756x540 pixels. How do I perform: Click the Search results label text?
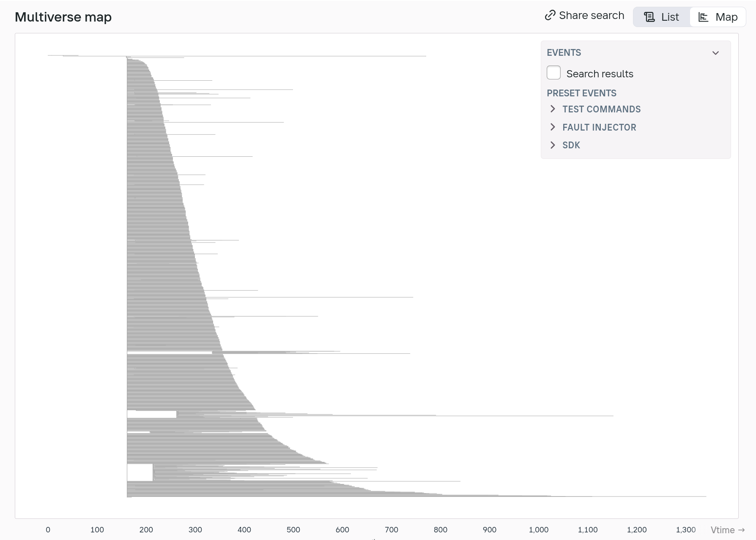(x=600, y=74)
